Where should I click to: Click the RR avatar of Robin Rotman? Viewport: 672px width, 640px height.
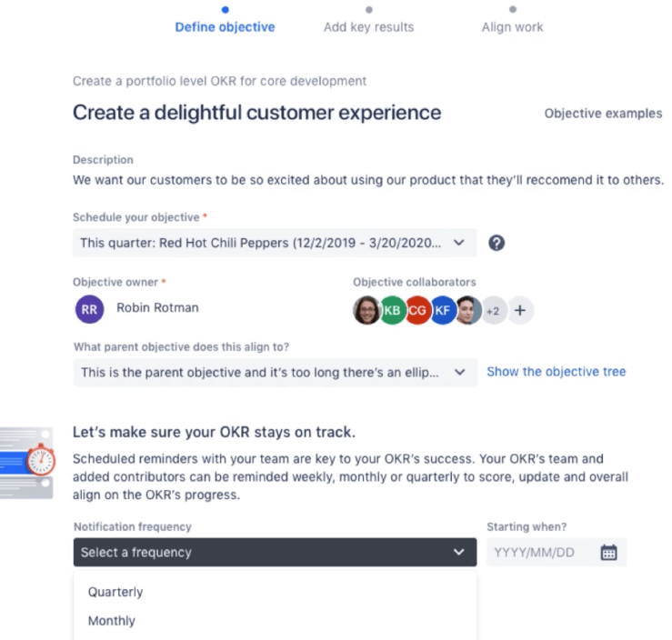pos(90,309)
